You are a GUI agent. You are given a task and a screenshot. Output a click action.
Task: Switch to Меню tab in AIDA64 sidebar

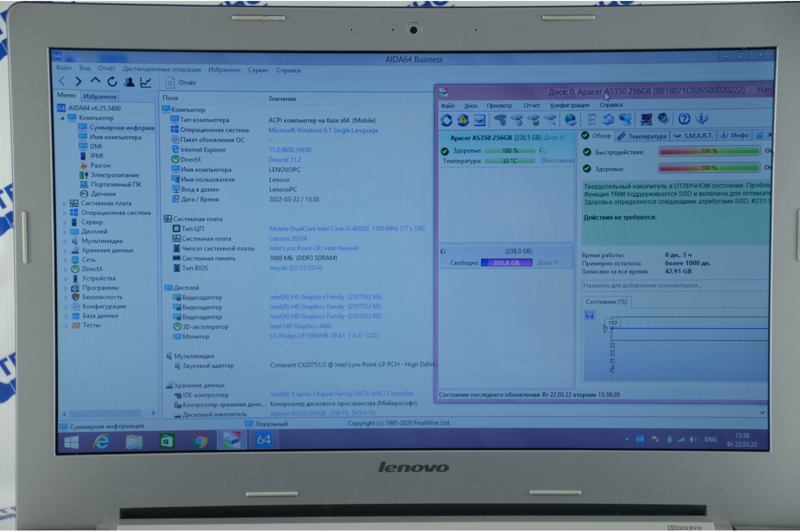[x=67, y=95]
